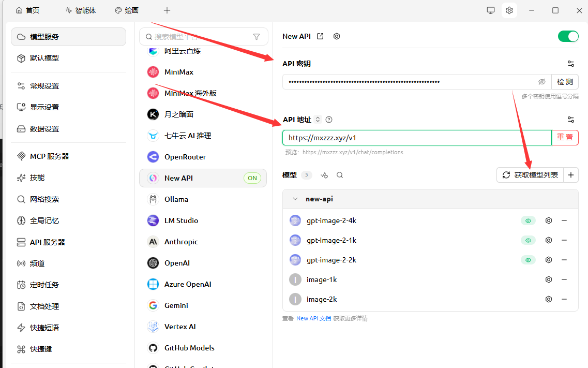Open settings for image-1k model

point(549,279)
